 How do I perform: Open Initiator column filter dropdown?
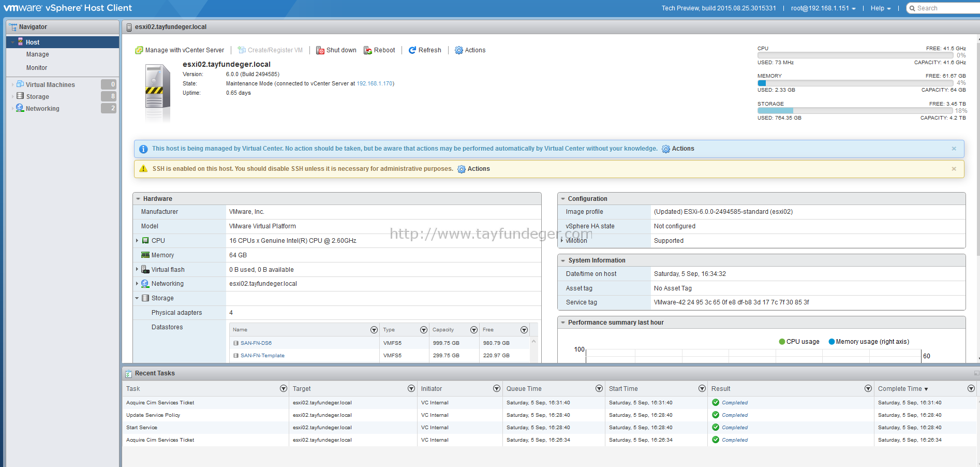[x=497, y=388]
